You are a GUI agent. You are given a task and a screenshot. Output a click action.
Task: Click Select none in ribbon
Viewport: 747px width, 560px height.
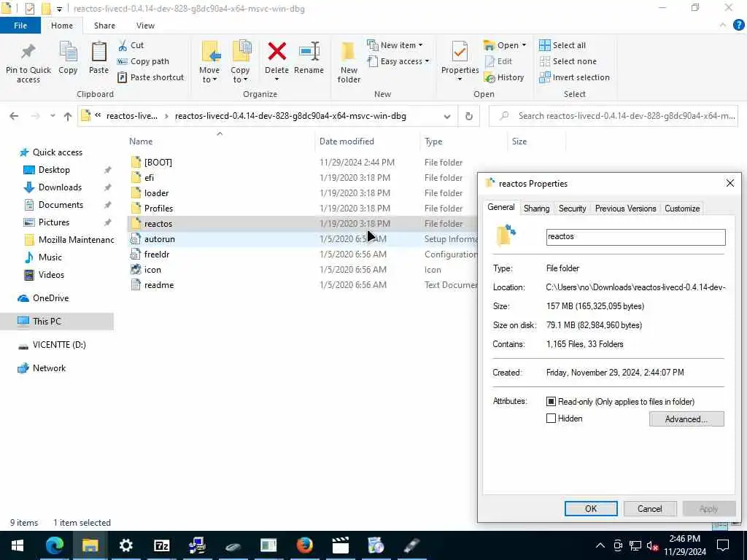pos(568,61)
